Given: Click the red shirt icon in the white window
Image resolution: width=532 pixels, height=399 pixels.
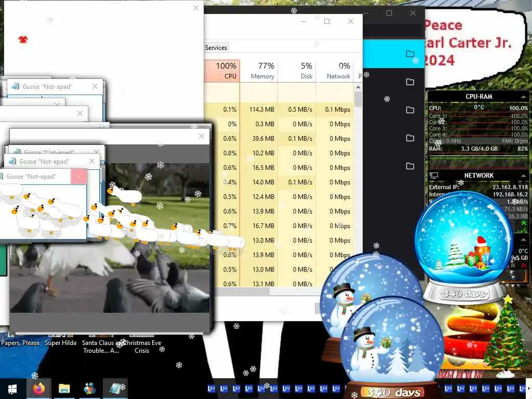Looking at the screenshot, I should pos(23,39).
